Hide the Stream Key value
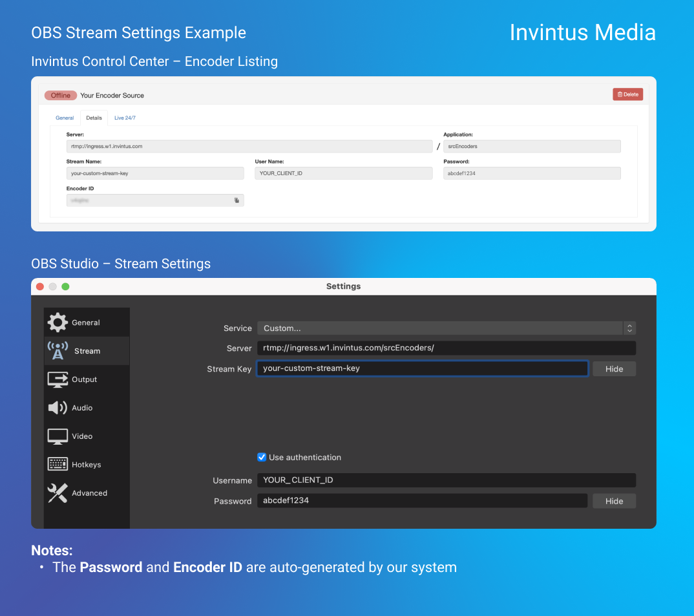694x616 pixels. [614, 369]
